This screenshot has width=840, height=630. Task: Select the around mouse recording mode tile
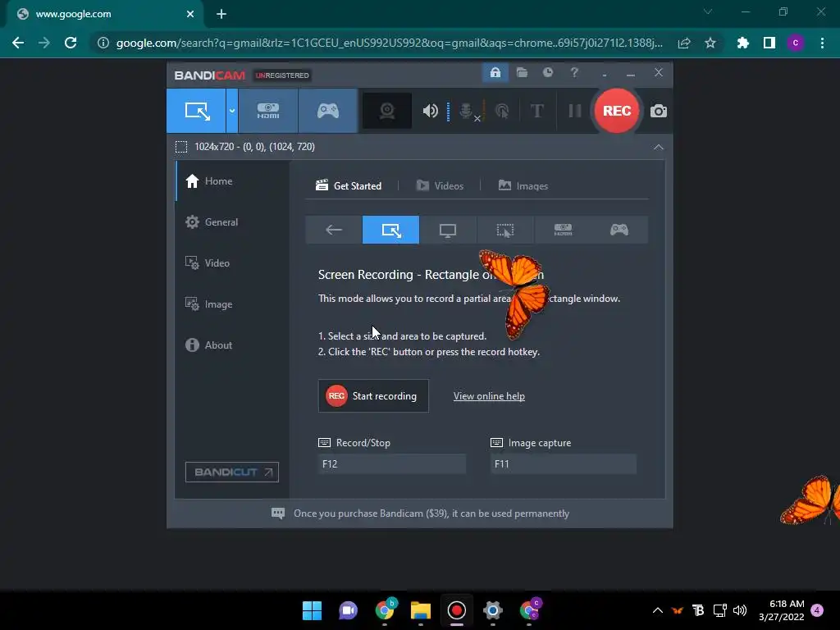pos(505,230)
